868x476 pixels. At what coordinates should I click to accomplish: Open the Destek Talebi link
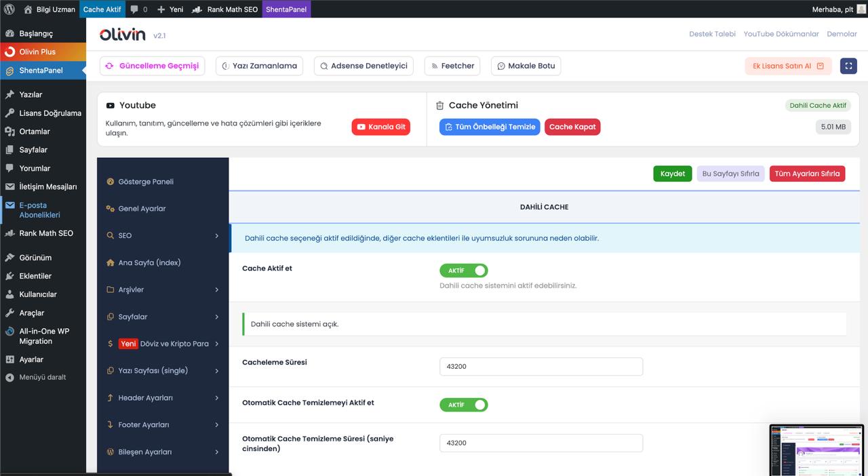pos(712,34)
